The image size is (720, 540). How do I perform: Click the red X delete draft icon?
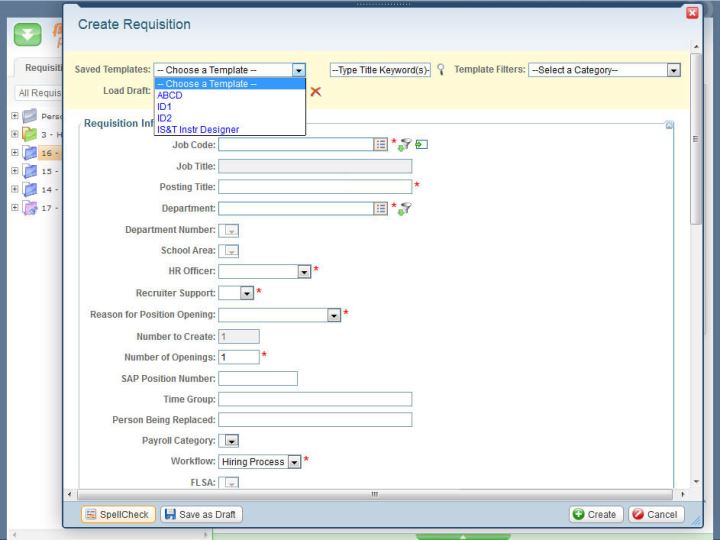point(316,91)
